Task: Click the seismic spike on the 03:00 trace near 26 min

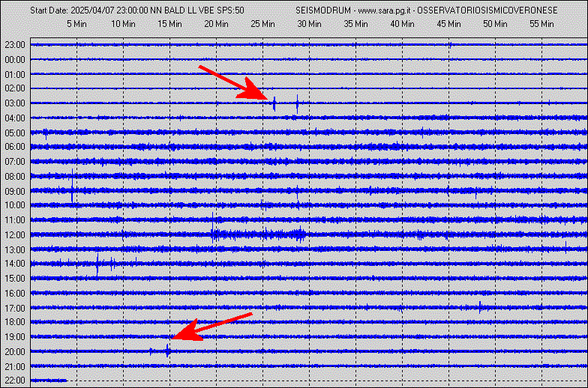Action: click(x=274, y=103)
